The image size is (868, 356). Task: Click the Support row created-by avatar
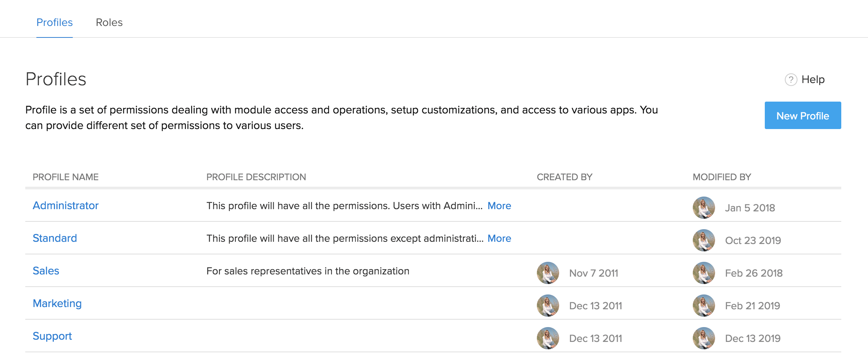(548, 338)
